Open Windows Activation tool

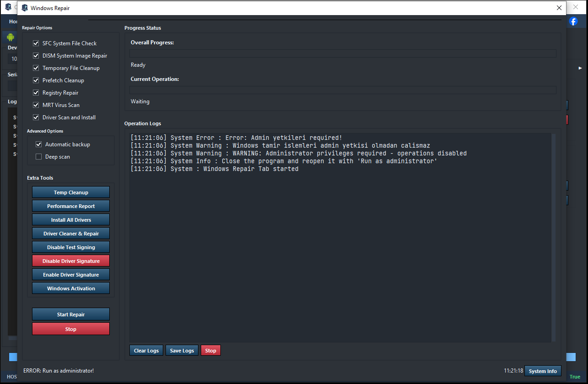point(71,288)
